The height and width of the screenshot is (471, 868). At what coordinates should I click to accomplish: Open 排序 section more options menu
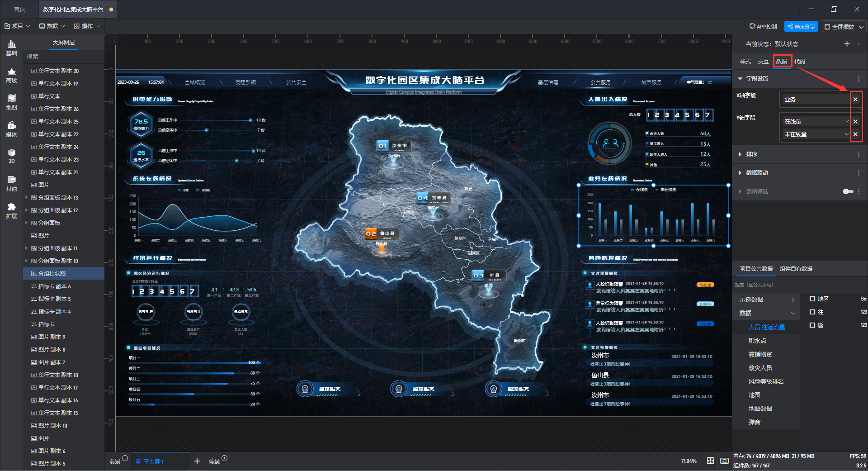pos(859,154)
